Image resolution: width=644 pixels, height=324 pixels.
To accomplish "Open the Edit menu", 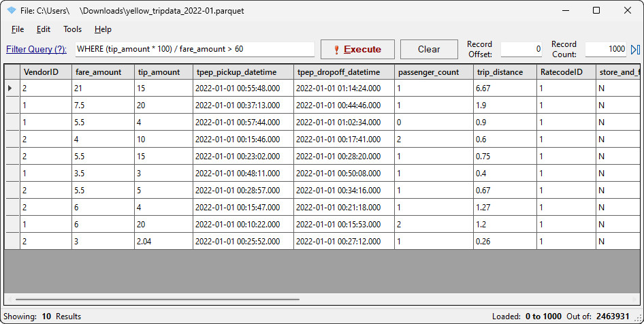I will point(43,29).
